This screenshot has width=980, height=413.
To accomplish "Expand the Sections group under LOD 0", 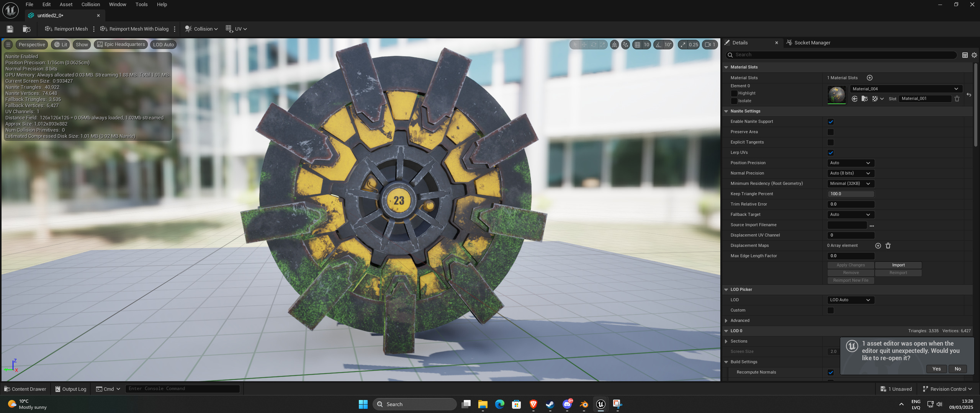I will pyautogui.click(x=726, y=341).
